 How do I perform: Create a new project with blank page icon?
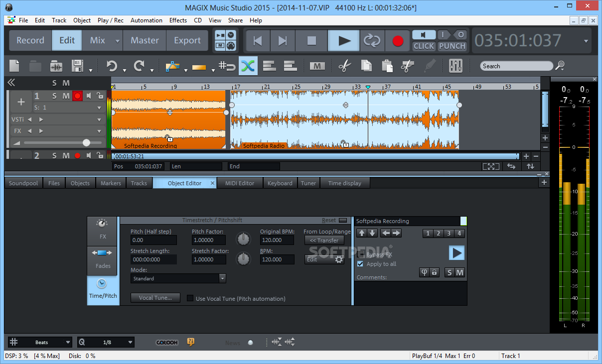[14, 66]
